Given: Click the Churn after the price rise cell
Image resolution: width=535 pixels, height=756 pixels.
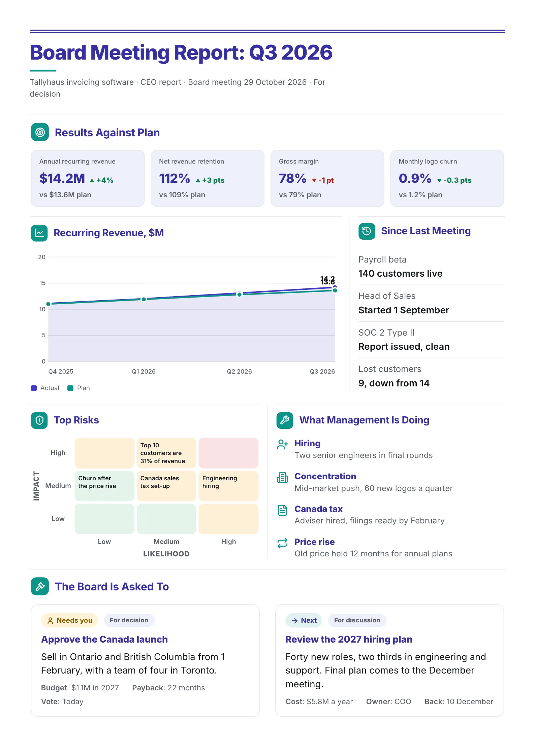Looking at the screenshot, I should click(x=104, y=486).
